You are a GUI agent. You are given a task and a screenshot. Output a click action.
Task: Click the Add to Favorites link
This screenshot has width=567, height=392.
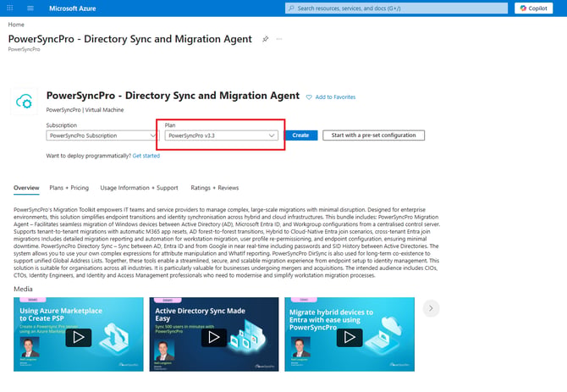pyautogui.click(x=335, y=97)
